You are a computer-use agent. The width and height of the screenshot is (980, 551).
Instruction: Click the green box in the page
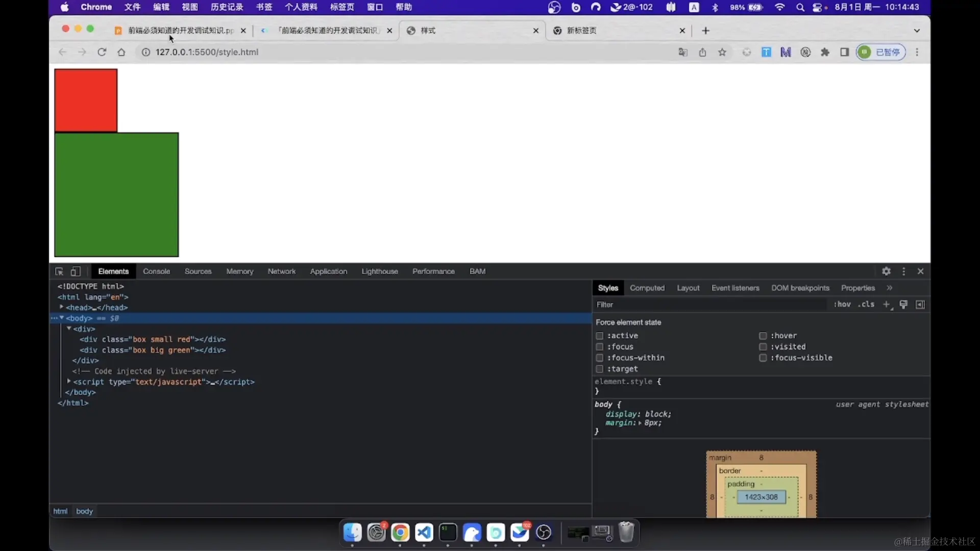116,194
